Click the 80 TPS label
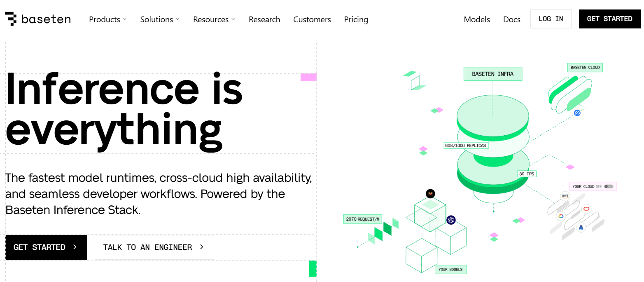This screenshot has height=282, width=644. pos(527,174)
